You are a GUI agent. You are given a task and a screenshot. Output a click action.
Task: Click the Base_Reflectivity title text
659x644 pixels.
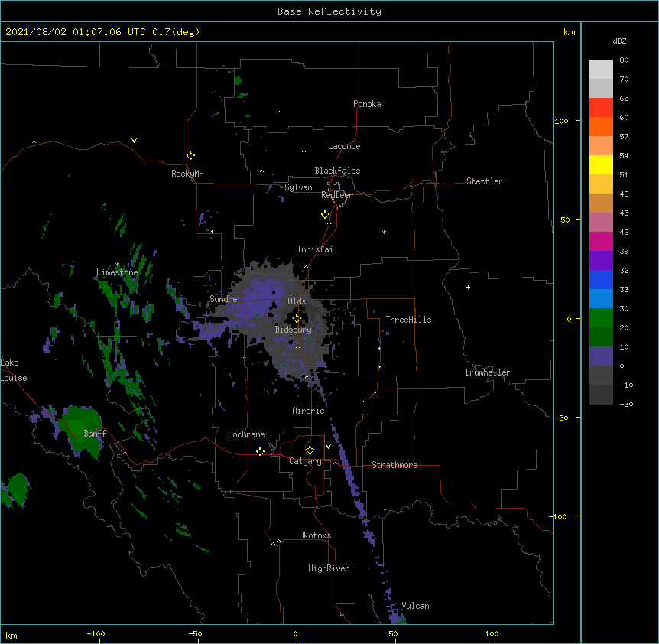[x=329, y=11]
